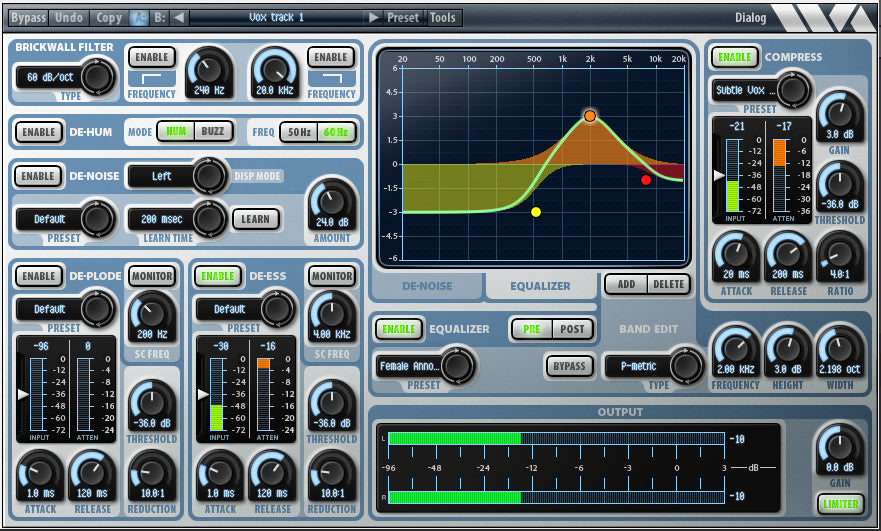Click the De-Noise Amount knob
The image size is (881, 531).
332,204
